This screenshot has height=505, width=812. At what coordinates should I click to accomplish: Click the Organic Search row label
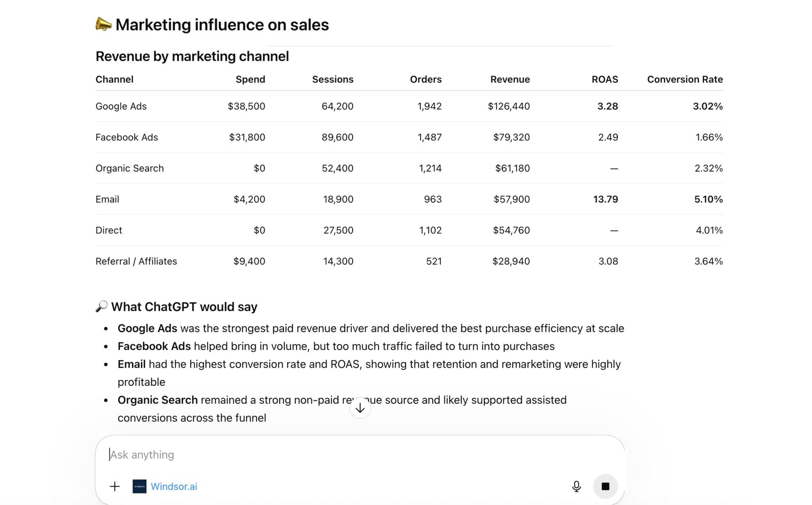130,168
